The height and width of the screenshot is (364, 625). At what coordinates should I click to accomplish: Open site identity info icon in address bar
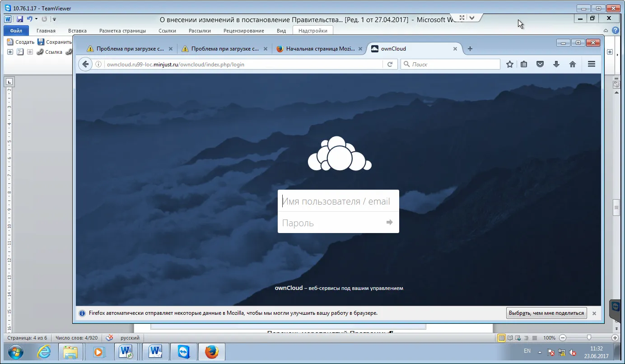[98, 65]
